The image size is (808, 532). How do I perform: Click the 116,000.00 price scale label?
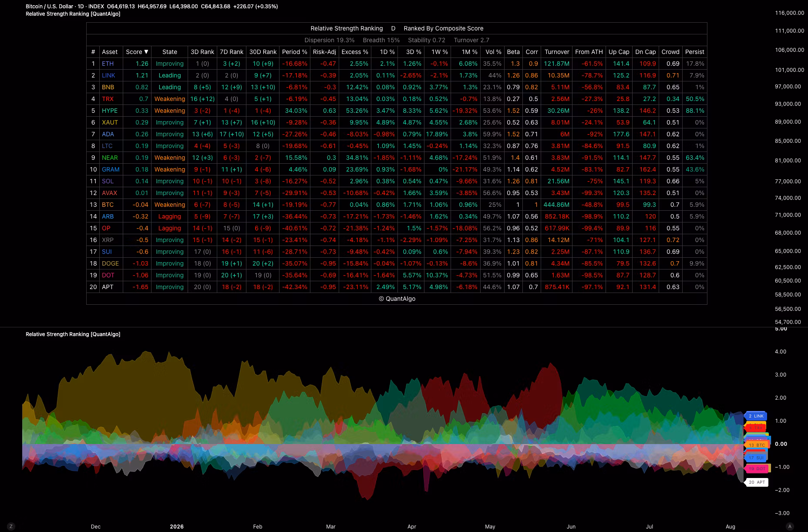790,13
